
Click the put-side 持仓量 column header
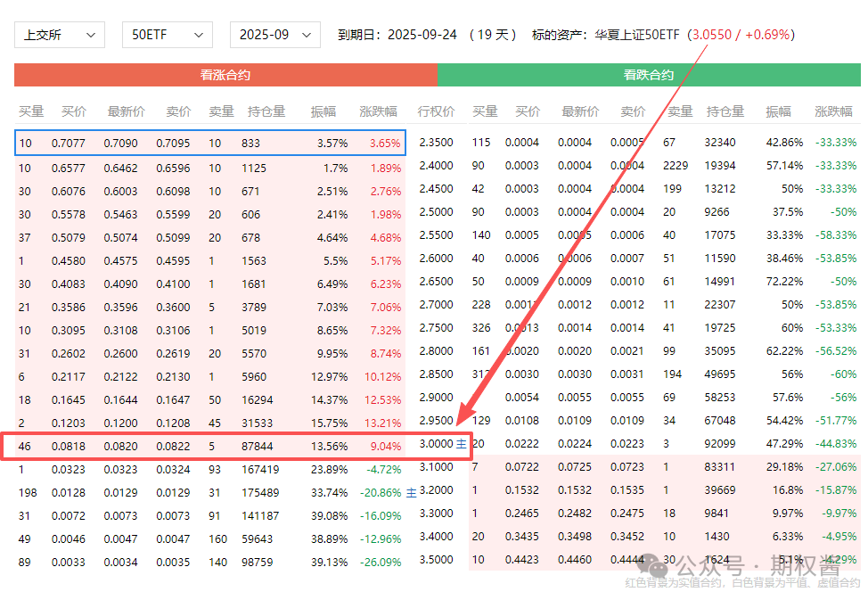[725, 111]
